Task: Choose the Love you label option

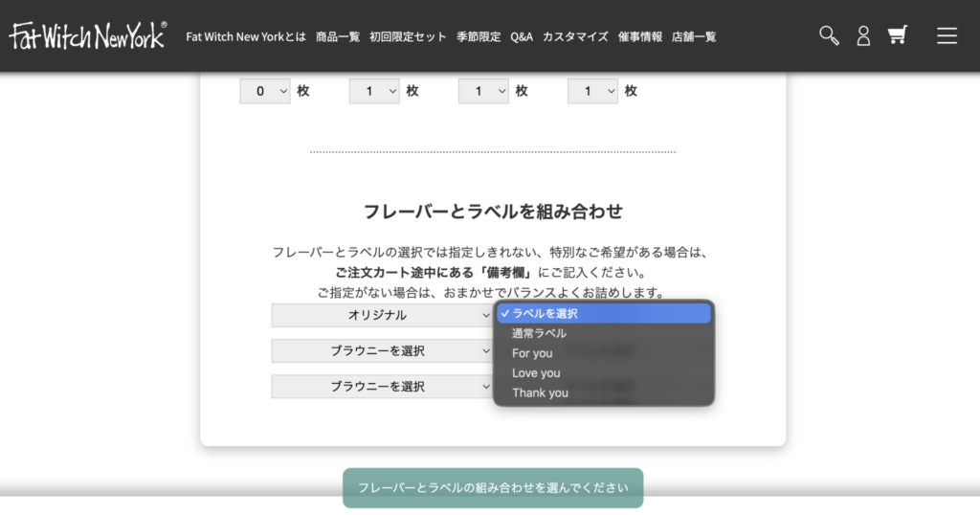Action: 536,373
